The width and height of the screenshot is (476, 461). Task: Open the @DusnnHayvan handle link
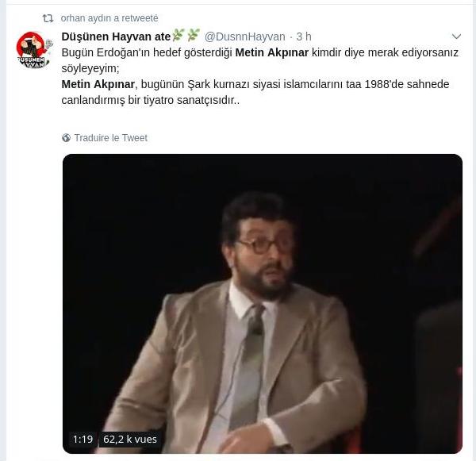pyautogui.click(x=244, y=36)
